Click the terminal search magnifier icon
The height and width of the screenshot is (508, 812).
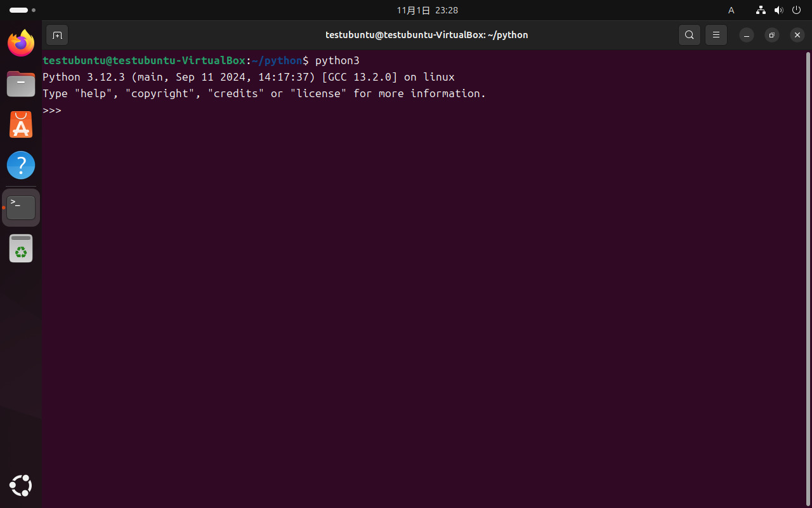[690, 35]
